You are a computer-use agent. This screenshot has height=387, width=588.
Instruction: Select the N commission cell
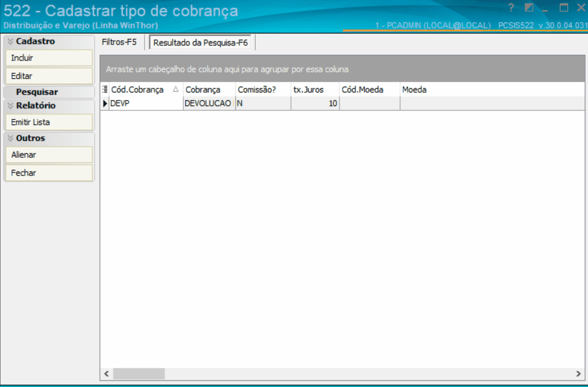(263, 103)
